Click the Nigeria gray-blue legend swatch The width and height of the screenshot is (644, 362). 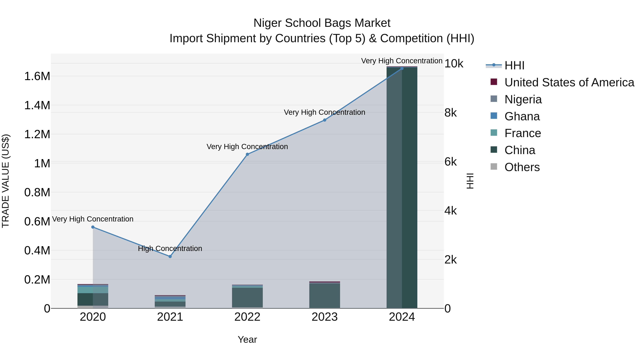[x=494, y=99]
